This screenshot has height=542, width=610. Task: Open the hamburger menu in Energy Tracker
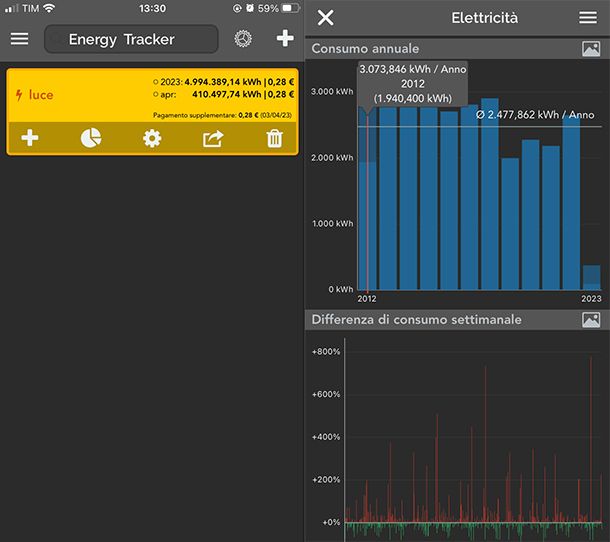19,39
